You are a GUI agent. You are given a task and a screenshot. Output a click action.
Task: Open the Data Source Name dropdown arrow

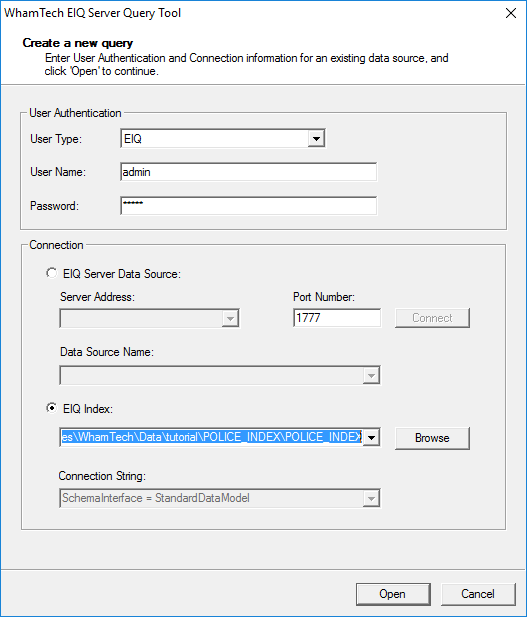(x=371, y=375)
